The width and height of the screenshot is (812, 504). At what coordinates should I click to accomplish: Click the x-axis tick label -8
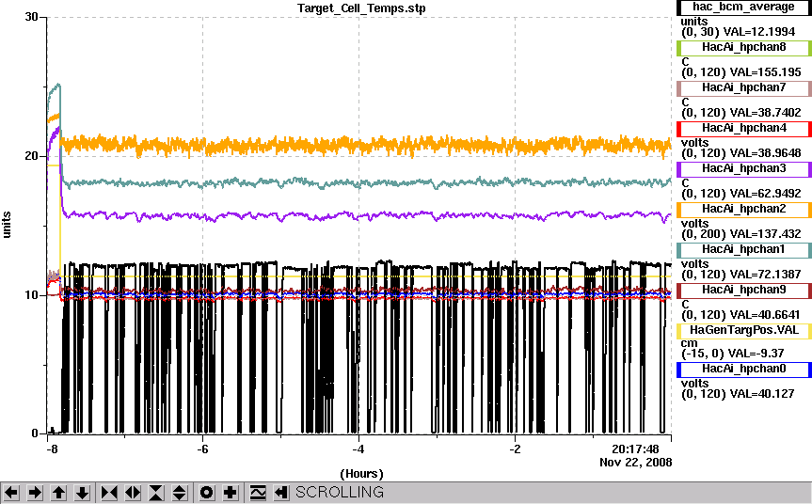pos(52,449)
